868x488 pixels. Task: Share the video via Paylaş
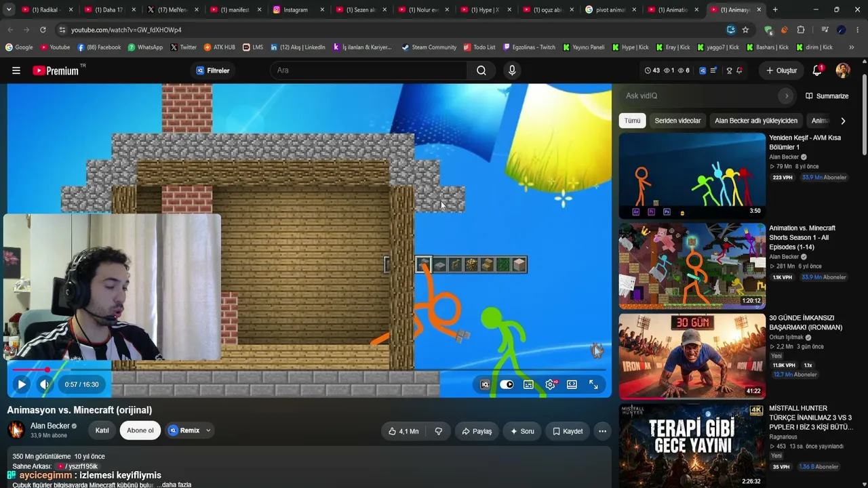point(477,431)
